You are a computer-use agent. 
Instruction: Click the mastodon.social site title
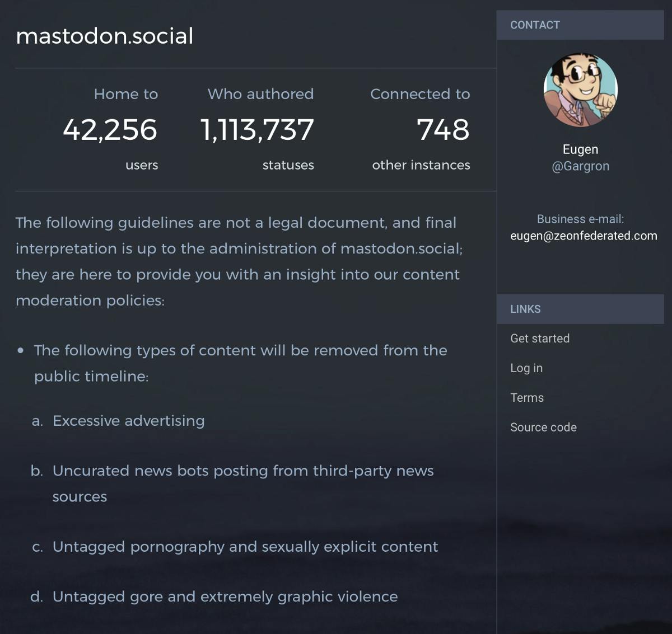point(105,36)
